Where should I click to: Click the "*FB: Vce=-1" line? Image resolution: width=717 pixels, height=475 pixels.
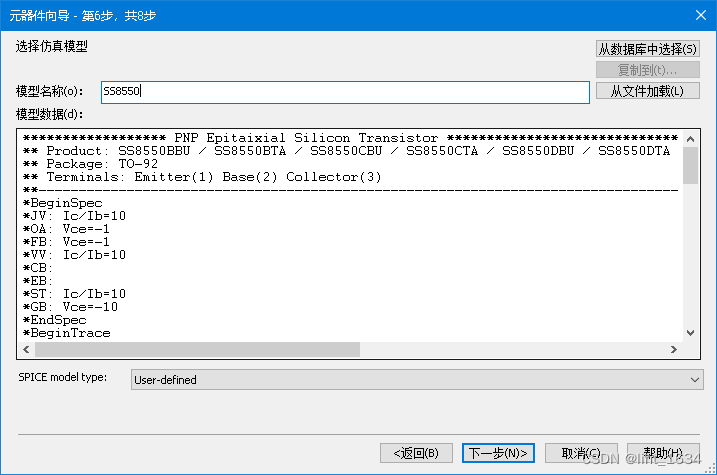tap(67, 242)
